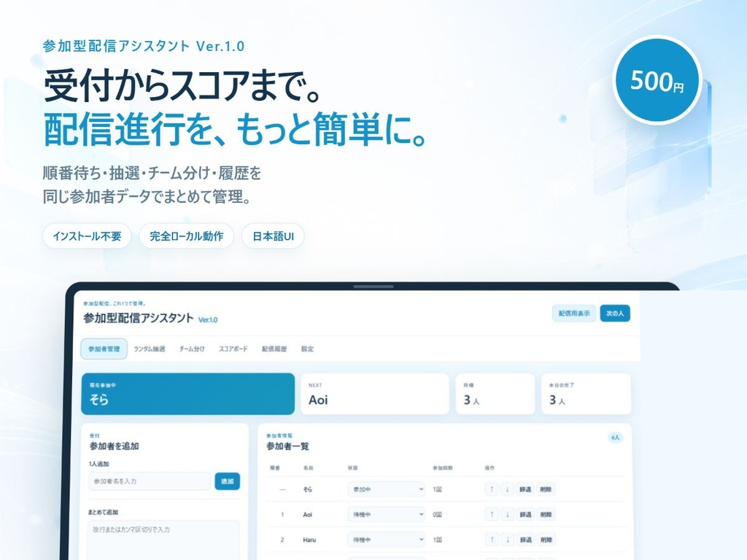Screen dimensions: 747x560
Task: Click 辞退 for そら
Action: point(525,489)
